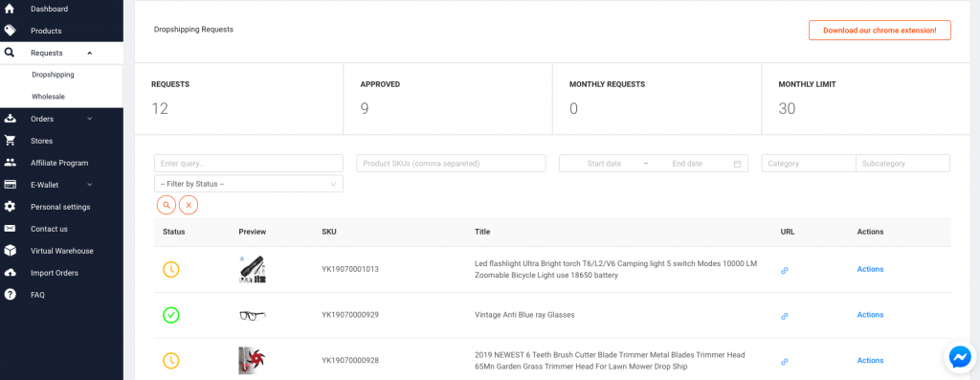Click the orange search magnifier button
980x380 pixels.
(167, 205)
